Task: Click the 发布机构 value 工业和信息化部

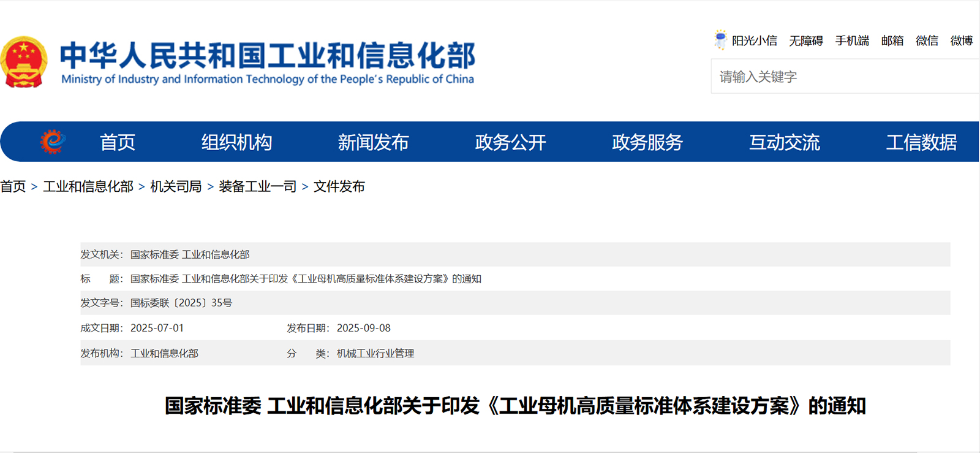Action: 164,353
